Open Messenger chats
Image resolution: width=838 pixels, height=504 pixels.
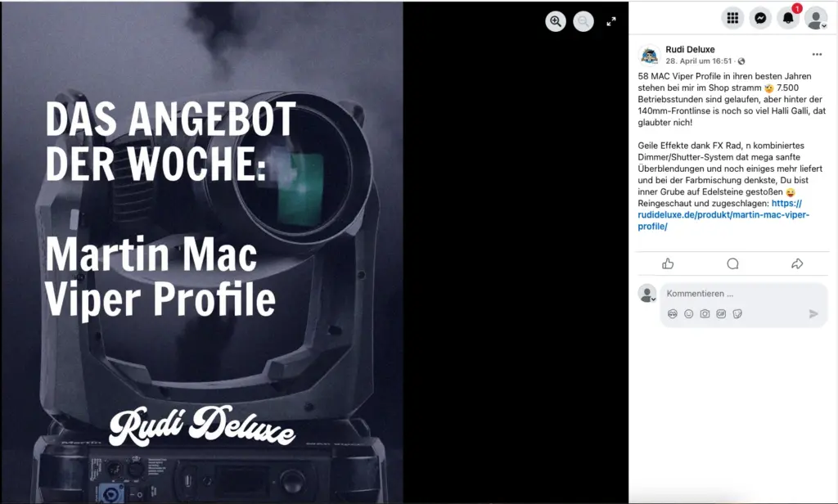pyautogui.click(x=760, y=18)
